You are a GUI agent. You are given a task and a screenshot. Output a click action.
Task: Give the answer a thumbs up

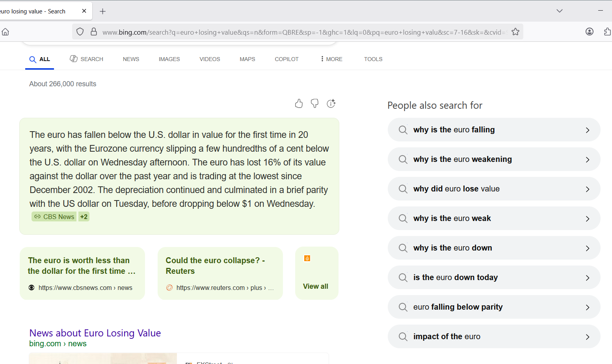299,104
